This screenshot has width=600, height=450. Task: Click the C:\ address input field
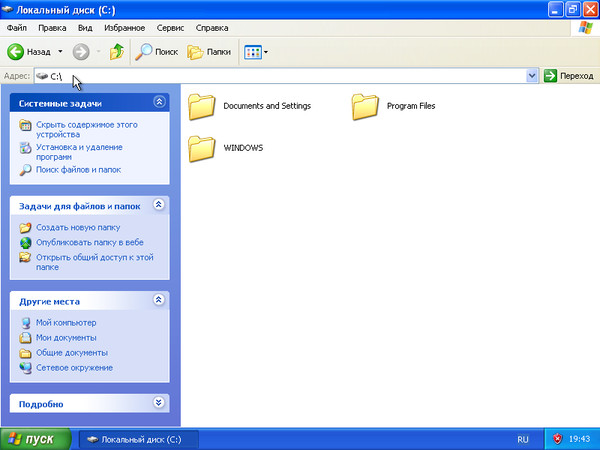(x=280, y=76)
